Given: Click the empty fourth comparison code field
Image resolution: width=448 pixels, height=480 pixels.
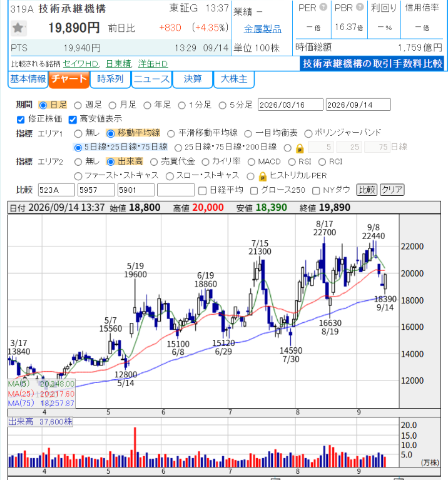Looking at the screenshot, I should pyautogui.click(x=176, y=190).
